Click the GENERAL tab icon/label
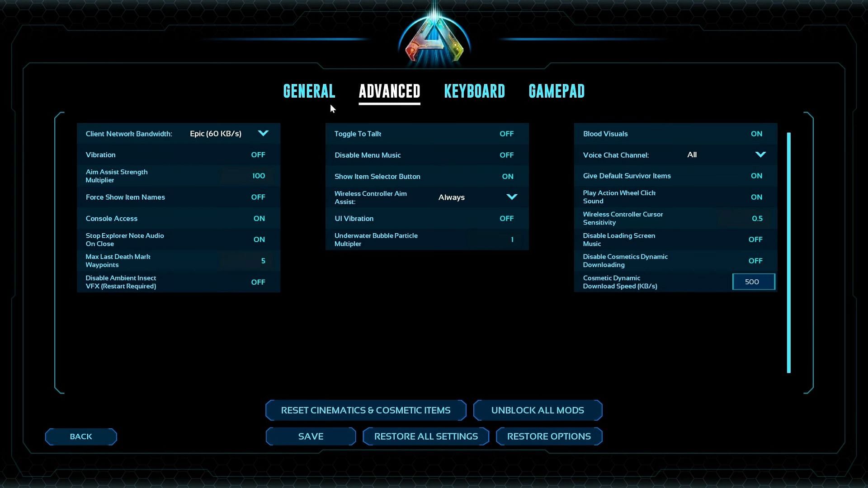 pyautogui.click(x=309, y=90)
